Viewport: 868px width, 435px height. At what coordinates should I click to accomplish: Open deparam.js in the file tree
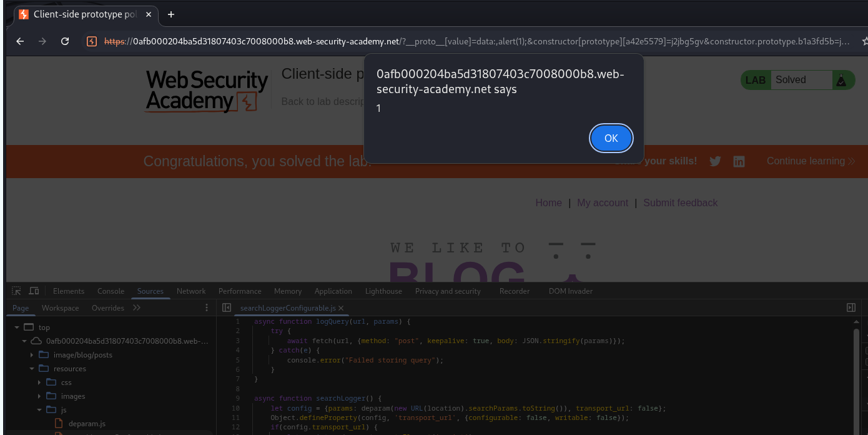pyautogui.click(x=86, y=424)
